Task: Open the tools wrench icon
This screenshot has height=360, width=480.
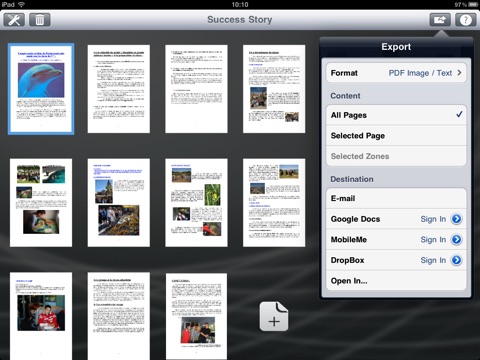Action: pyautogui.click(x=14, y=20)
